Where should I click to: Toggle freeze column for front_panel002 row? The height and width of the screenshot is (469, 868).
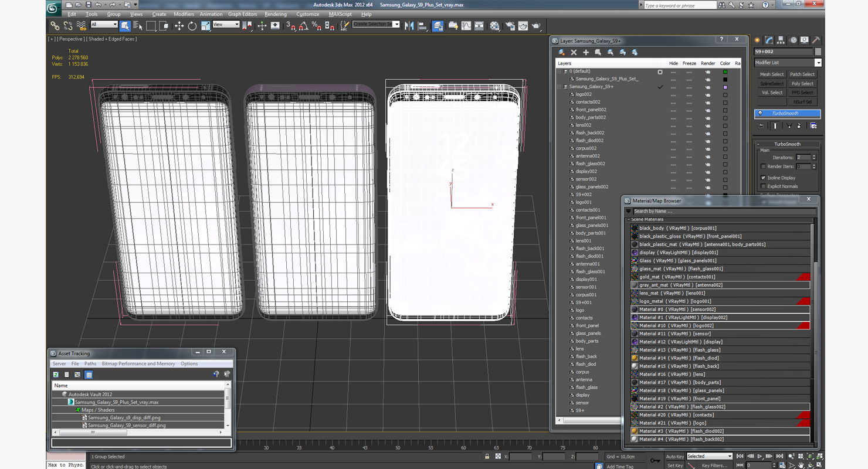pyautogui.click(x=689, y=110)
